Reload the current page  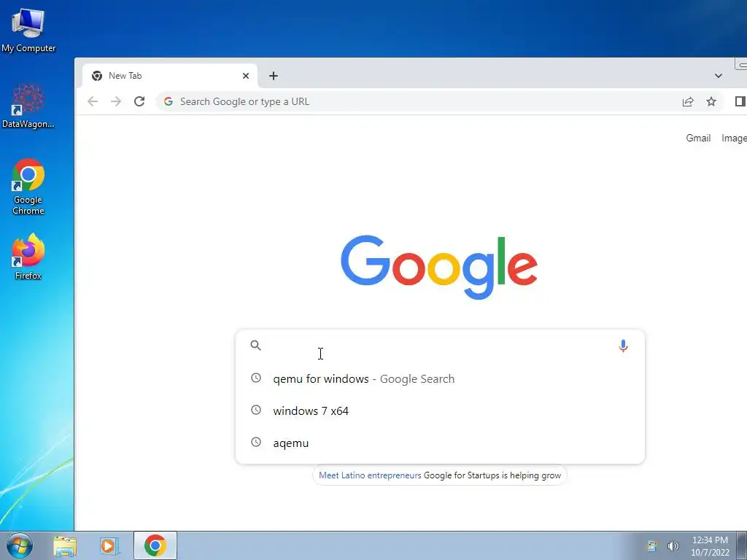(x=139, y=101)
